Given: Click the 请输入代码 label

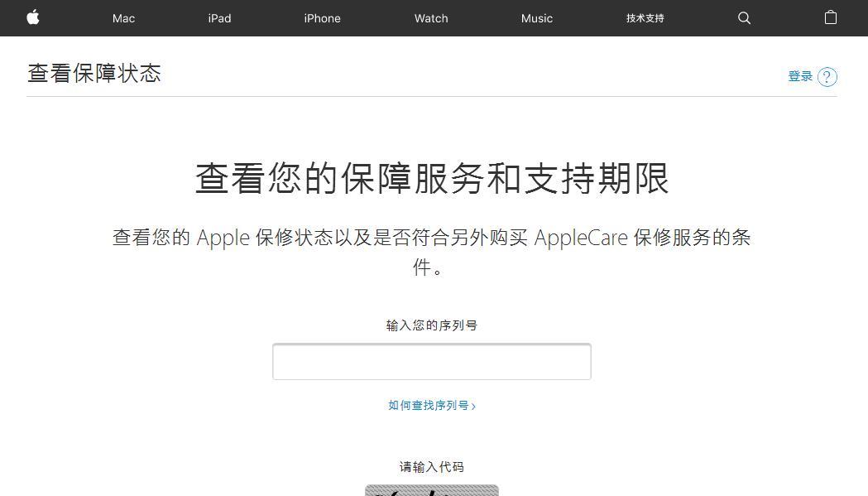Looking at the screenshot, I should coord(432,467).
